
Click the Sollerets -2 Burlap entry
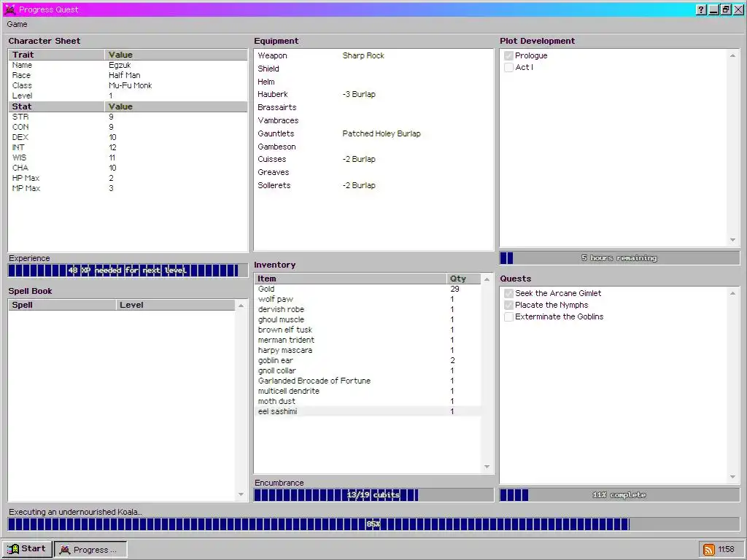(x=359, y=185)
